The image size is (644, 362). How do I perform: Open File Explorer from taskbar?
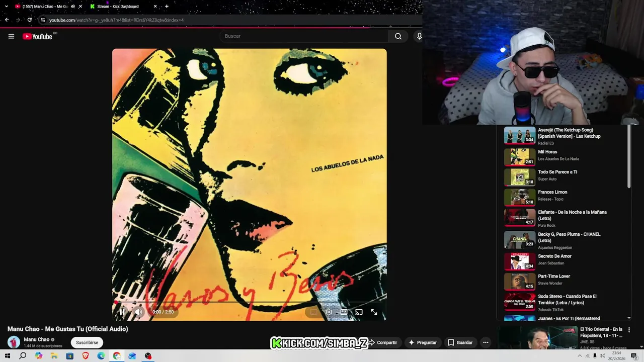tap(54, 356)
